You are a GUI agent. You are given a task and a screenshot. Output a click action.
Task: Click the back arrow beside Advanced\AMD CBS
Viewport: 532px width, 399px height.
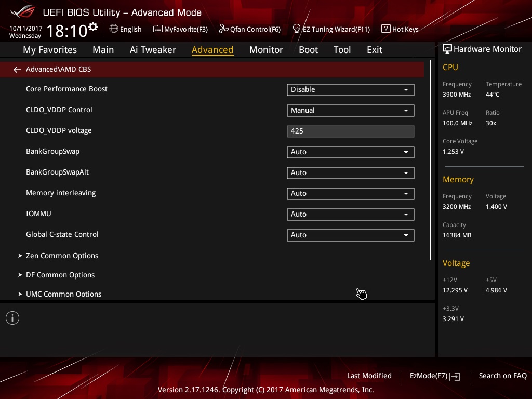[17, 70]
